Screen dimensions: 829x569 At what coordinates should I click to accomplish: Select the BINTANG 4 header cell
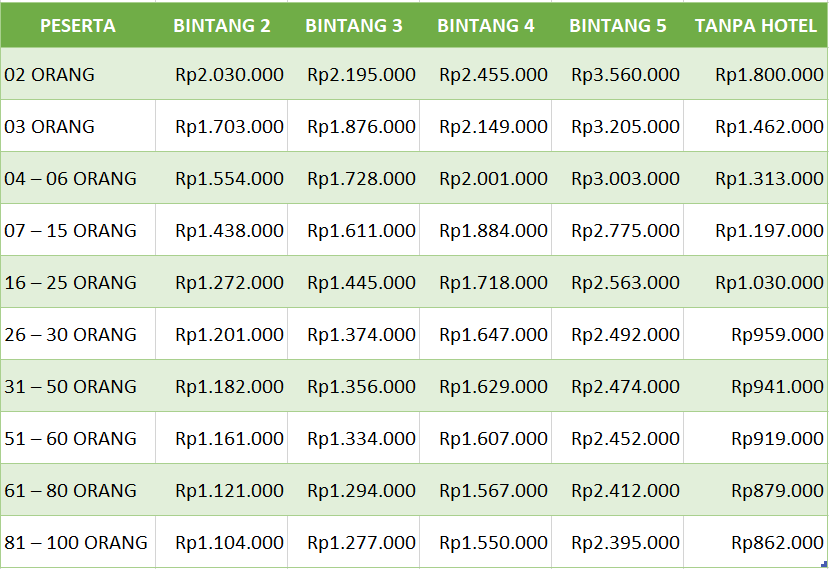486,26
